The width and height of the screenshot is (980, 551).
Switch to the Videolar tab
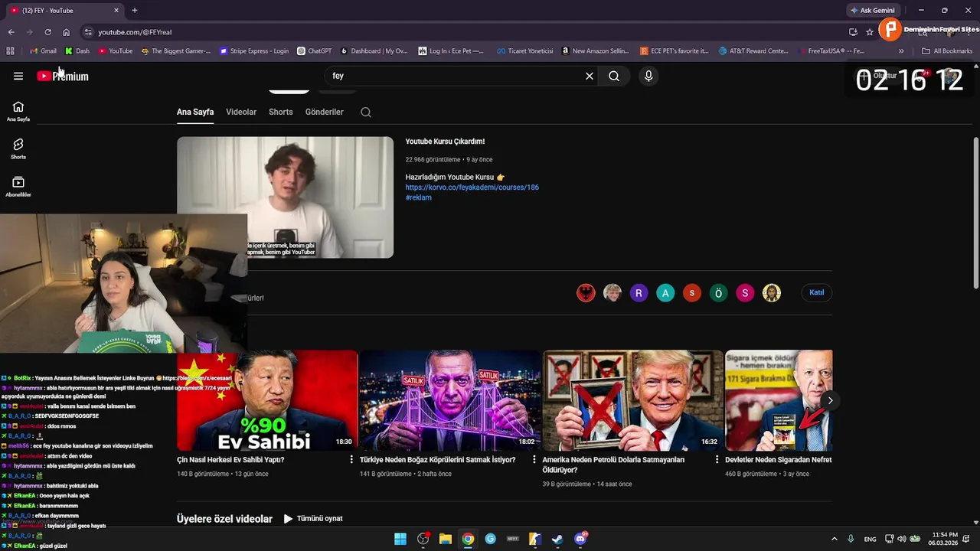(x=241, y=112)
